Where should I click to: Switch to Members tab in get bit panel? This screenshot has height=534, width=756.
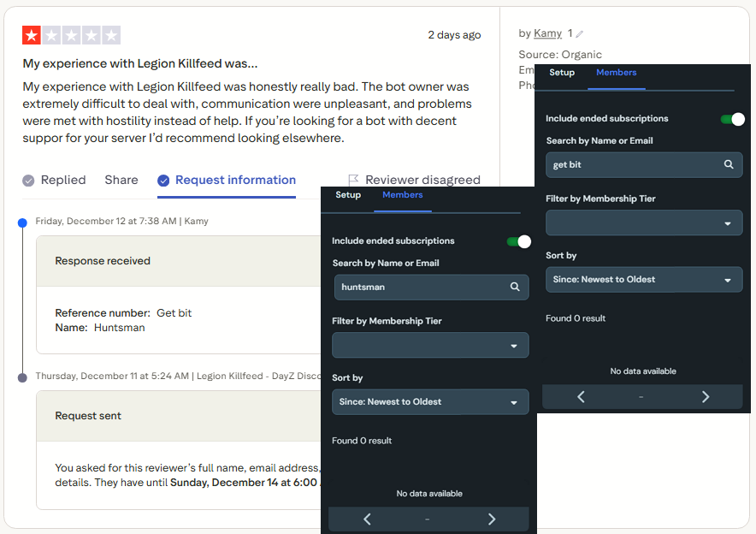[x=617, y=73]
